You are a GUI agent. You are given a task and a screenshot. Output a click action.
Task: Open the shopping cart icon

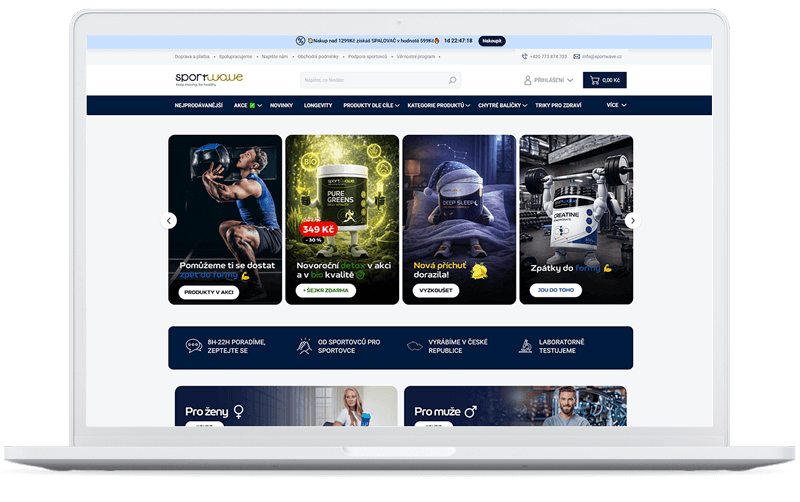pyautogui.click(x=596, y=80)
